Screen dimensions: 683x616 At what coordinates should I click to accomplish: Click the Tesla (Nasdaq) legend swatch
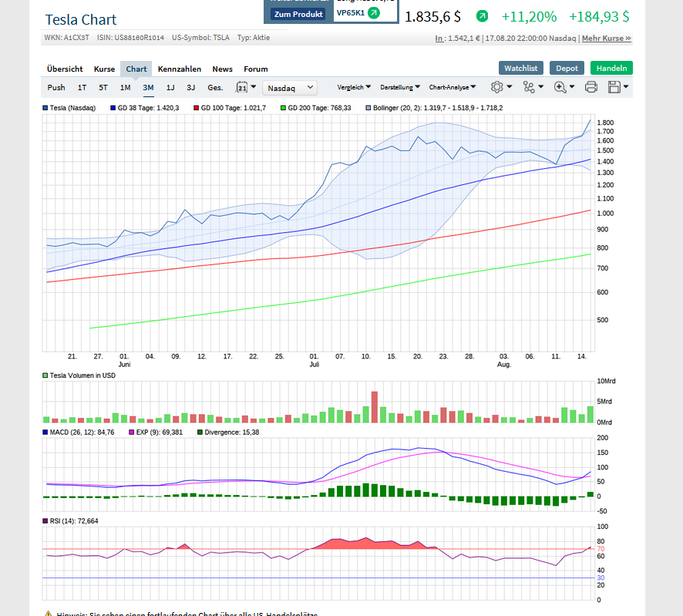[45, 108]
